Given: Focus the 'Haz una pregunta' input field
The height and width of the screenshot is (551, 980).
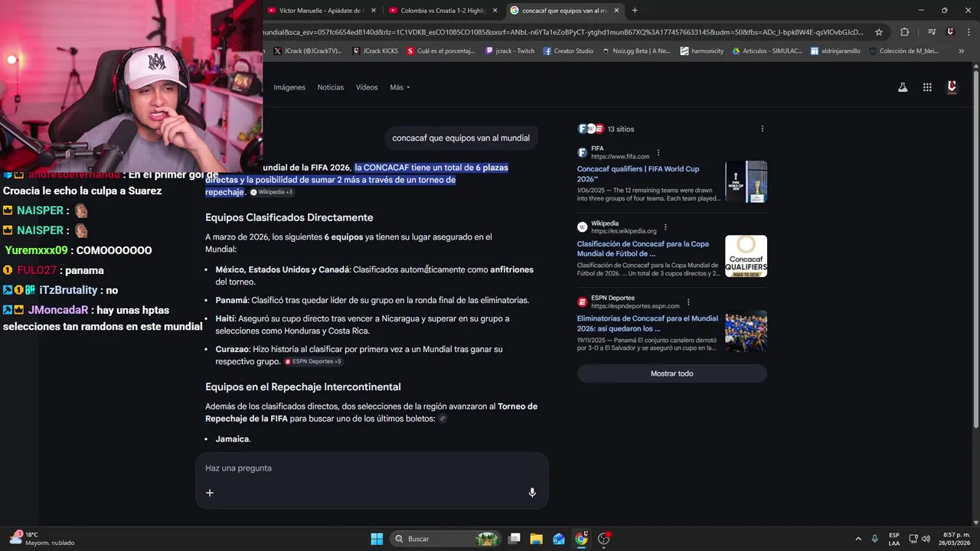Looking at the screenshot, I should click(x=371, y=468).
